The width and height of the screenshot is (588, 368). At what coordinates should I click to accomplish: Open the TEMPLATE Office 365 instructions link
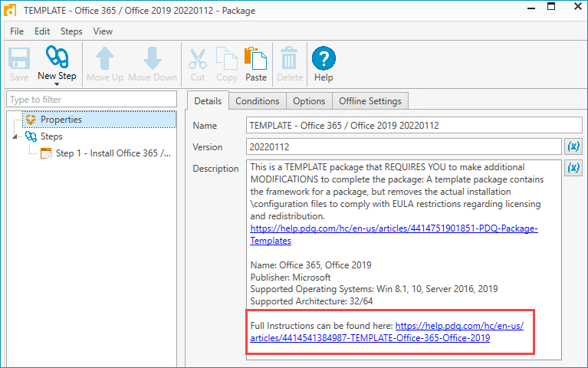click(387, 332)
